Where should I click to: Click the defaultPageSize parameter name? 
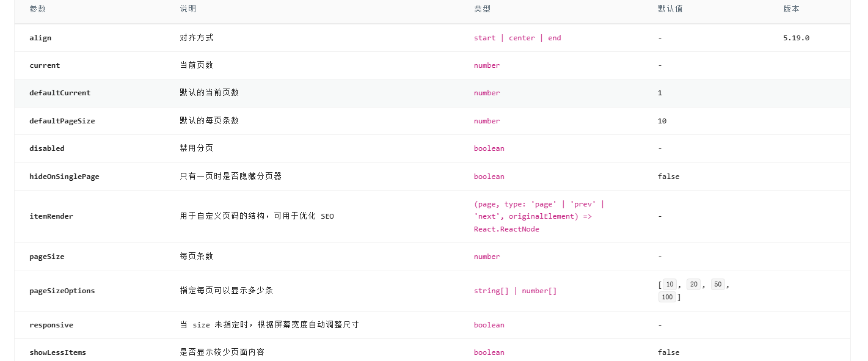62,121
